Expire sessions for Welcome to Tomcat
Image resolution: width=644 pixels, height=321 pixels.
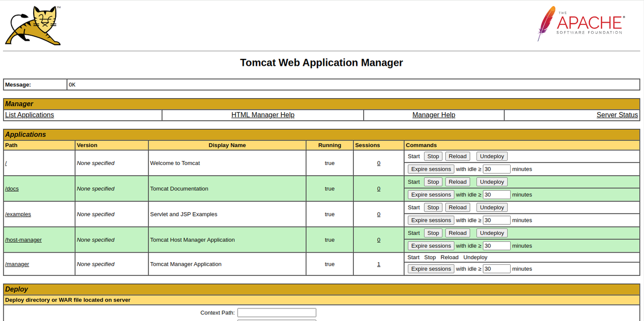tap(431, 169)
